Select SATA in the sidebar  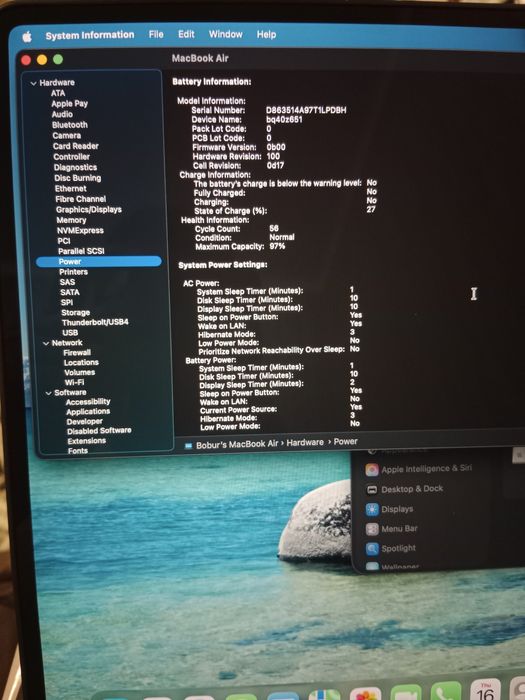[x=70, y=292]
